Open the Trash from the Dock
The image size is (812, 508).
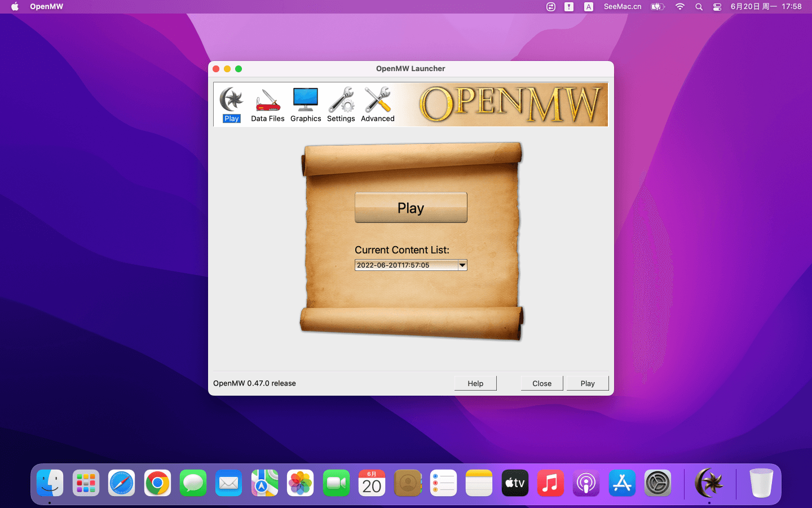(x=761, y=483)
